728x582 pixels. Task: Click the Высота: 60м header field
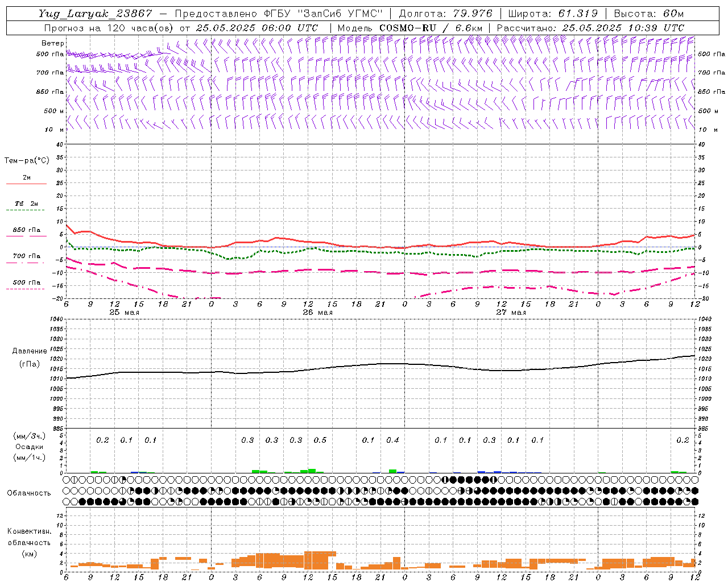tap(649, 14)
